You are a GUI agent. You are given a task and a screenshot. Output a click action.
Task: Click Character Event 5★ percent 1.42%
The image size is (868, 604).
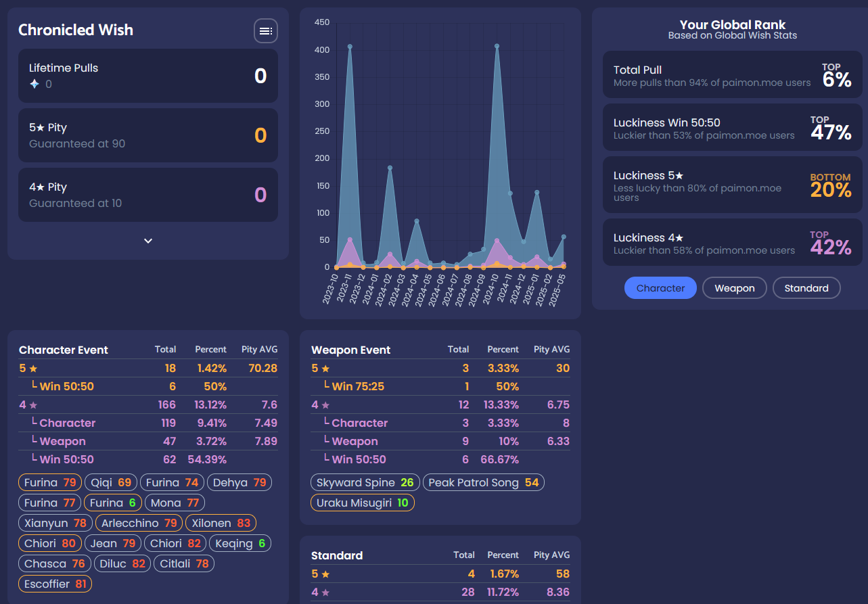[212, 369]
